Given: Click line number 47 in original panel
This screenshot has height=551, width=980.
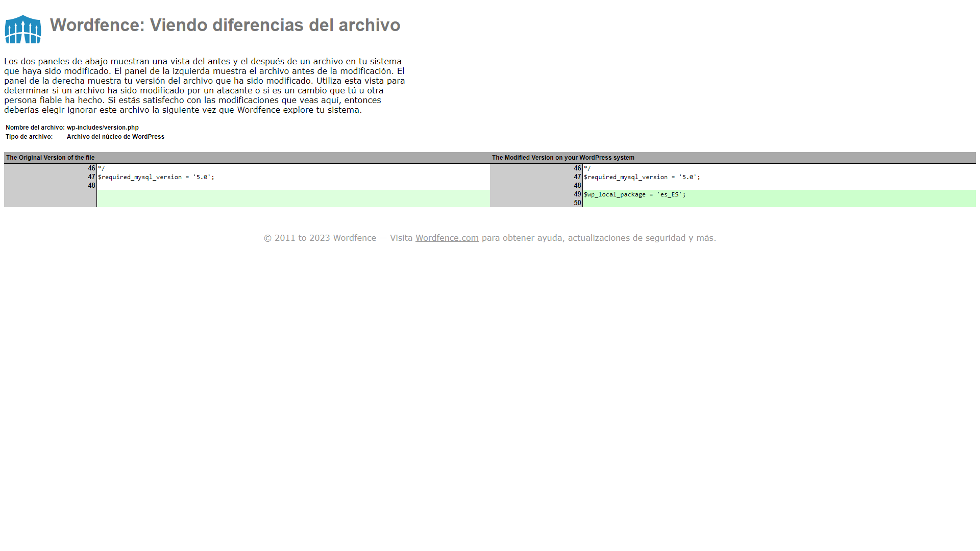Looking at the screenshot, I should [x=91, y=177].
